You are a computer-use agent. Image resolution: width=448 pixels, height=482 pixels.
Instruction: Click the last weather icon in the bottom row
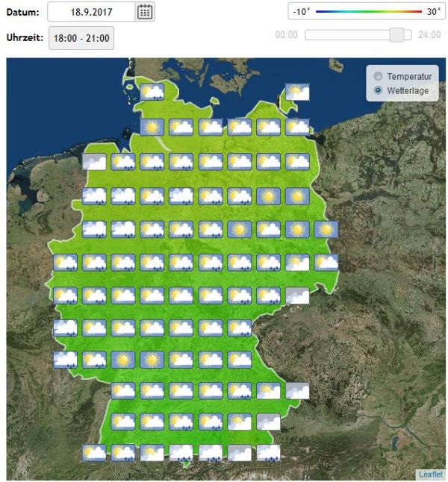click(268, 452)
